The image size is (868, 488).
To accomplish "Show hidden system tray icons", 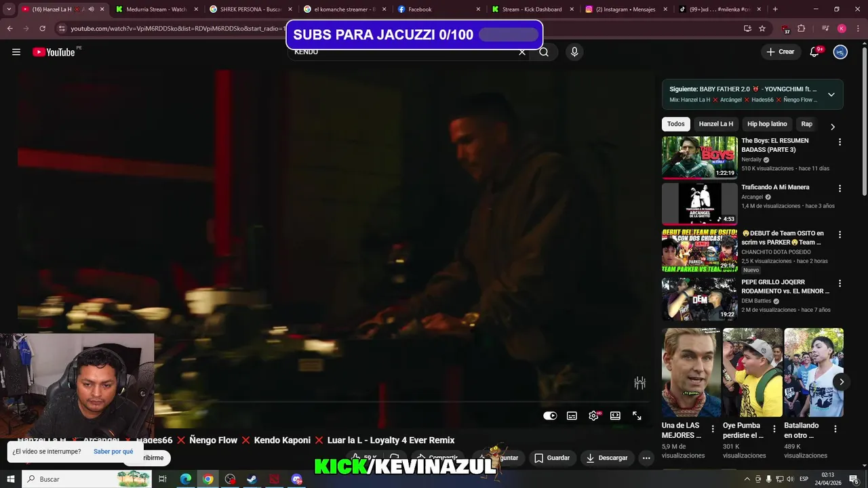I will (747, 479).
